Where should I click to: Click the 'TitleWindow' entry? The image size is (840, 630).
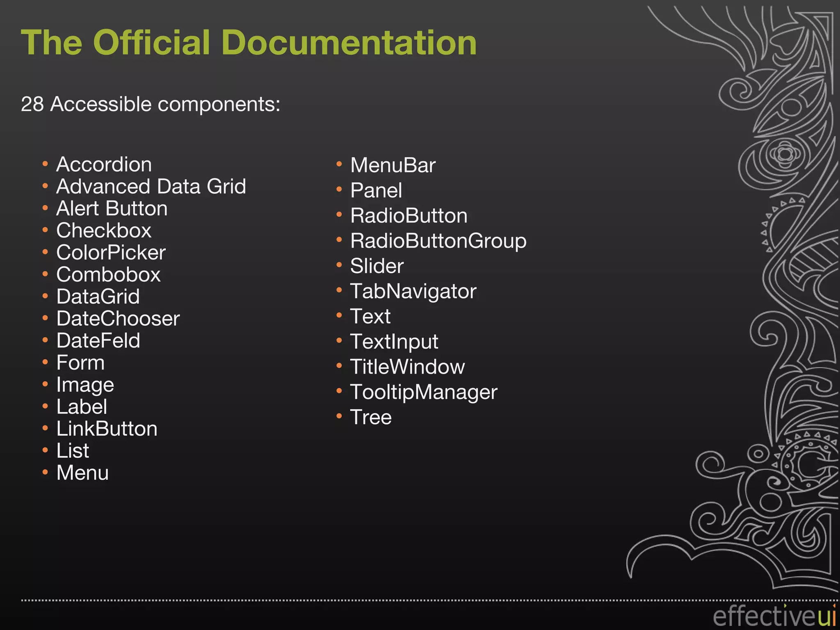tap(407, 367)
